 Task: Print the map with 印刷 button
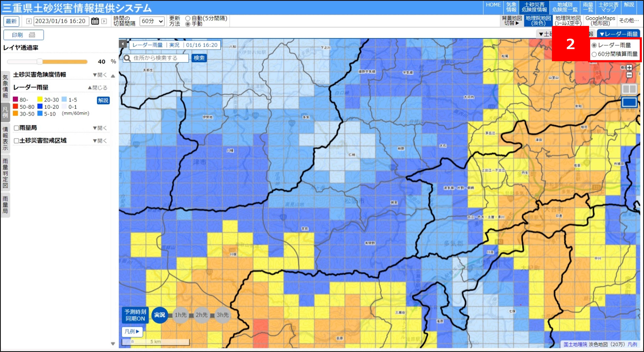(x=24, y=35)
